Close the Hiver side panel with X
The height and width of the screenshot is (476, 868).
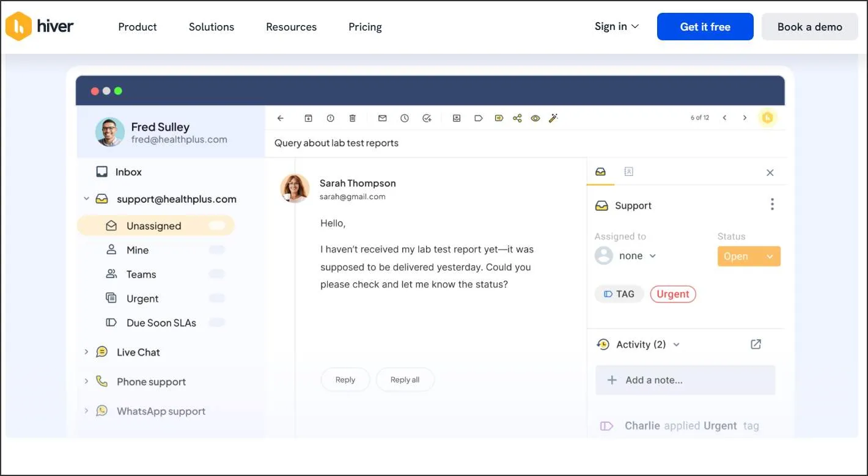pos(770,173)
